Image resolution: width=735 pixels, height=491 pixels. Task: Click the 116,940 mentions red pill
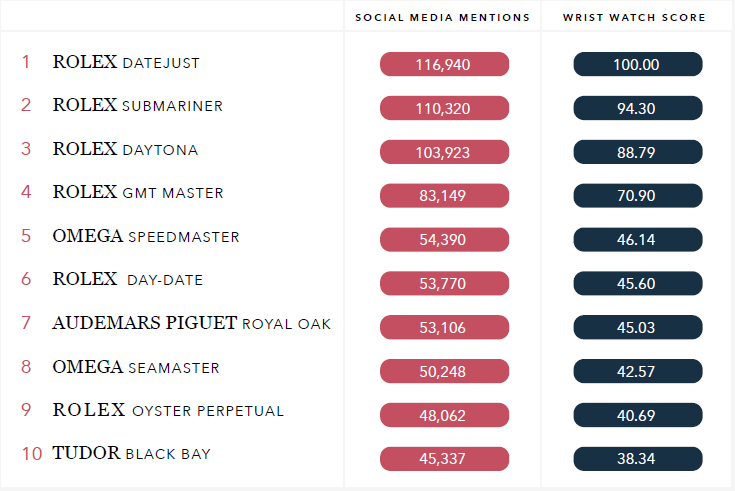tap(444, 64)
